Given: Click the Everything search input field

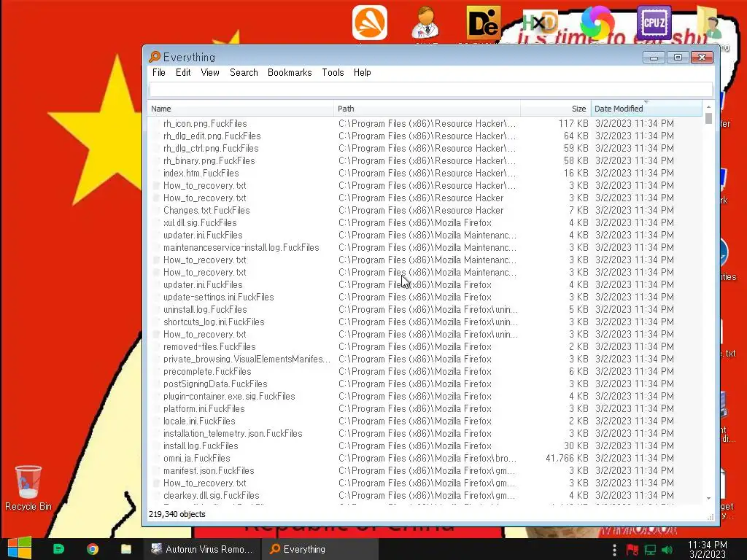Looking at the screenshot, I should [x=431, y=89].
